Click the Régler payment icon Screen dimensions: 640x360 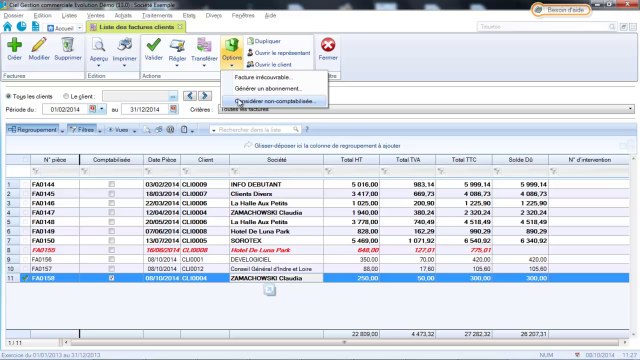point(177,45)
